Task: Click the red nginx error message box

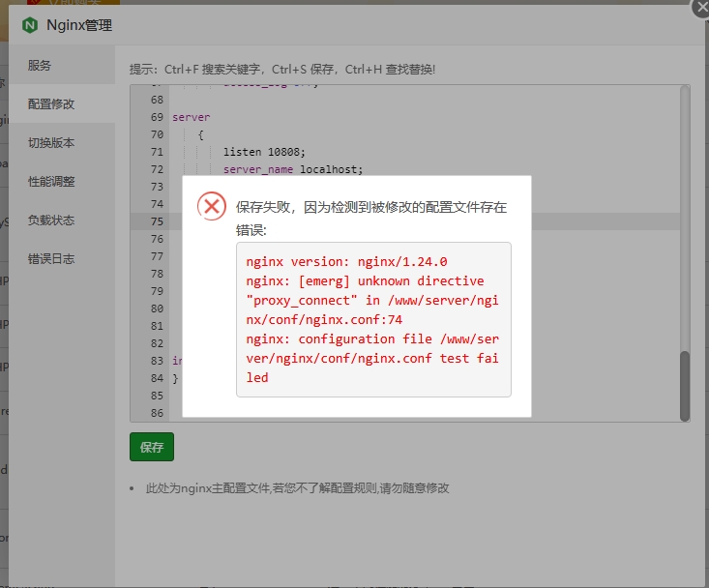Action: pyautogui.click(x=373, y=319)
